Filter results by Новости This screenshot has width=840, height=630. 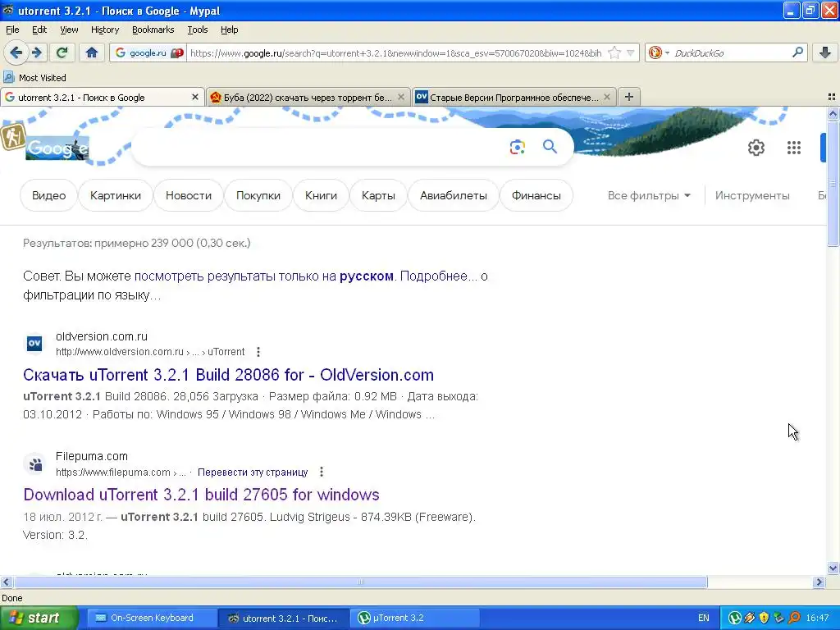pos(189,195)
